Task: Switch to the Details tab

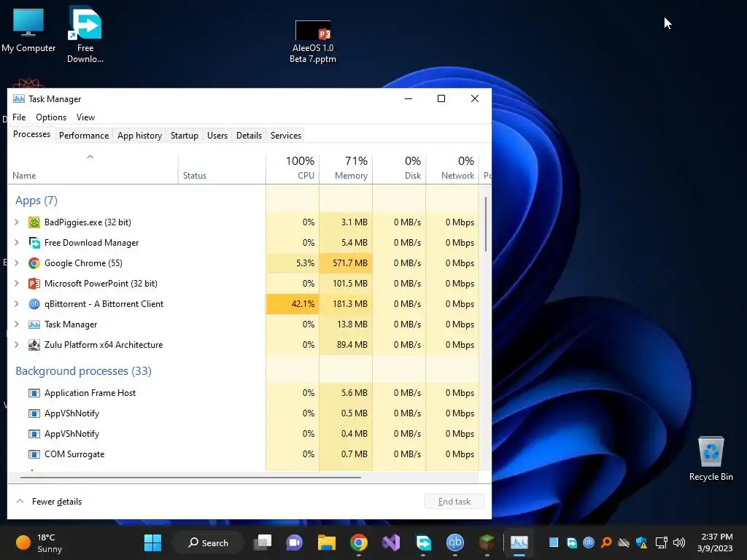Action: (x=249, y=136)
